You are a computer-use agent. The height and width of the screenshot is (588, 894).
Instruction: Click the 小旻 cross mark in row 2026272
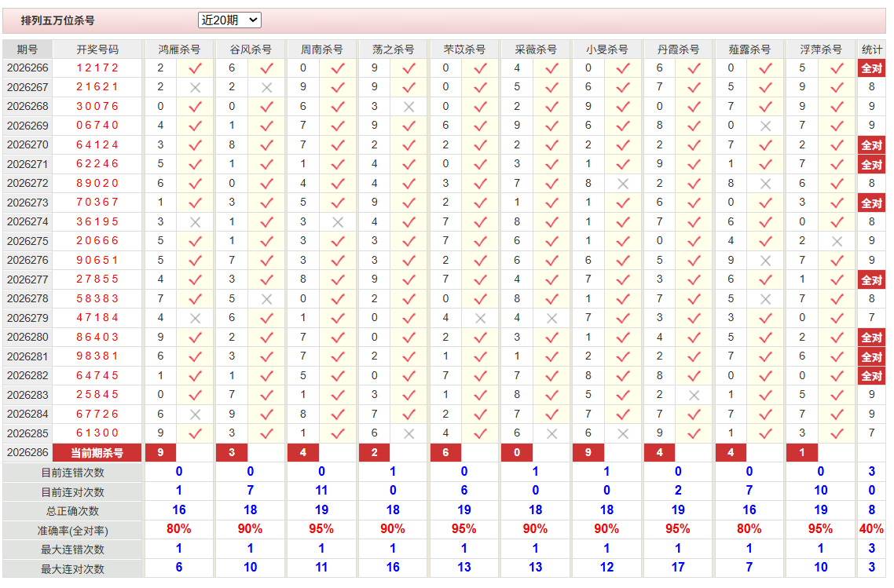click(x=623, y=184)
